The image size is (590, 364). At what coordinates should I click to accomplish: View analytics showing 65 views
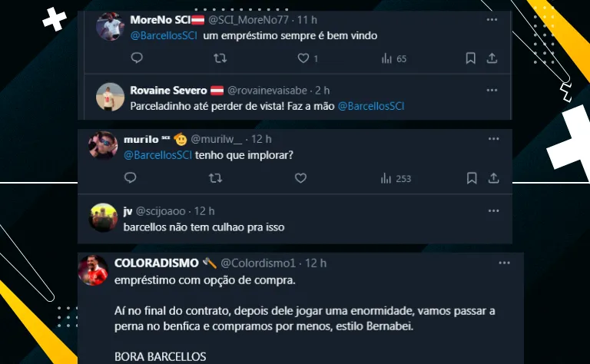[394, 58]
